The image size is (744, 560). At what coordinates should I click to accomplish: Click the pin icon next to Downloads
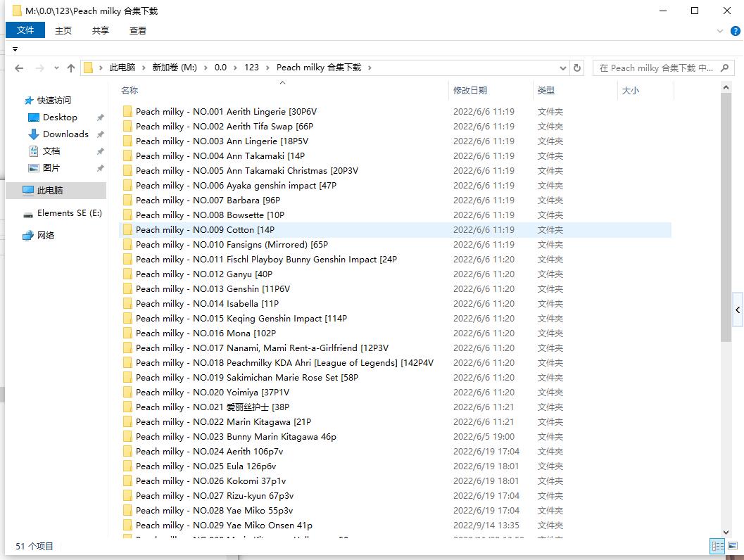pyautogui.click(x=100, y=134)
